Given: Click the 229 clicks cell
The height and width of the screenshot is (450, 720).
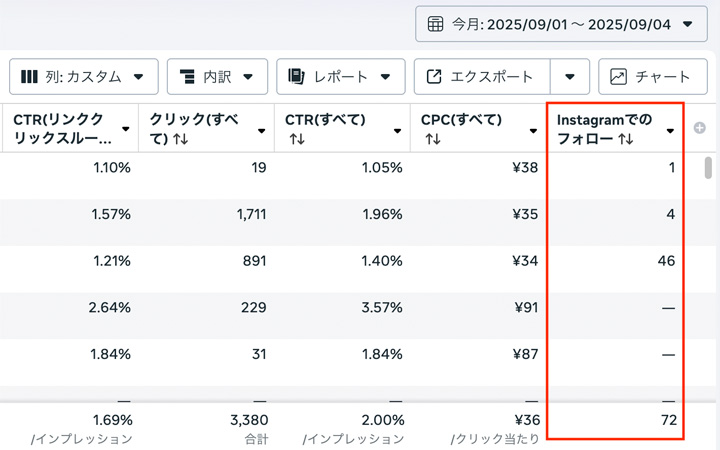Looking at the screenshot, I should click(254, 307).
